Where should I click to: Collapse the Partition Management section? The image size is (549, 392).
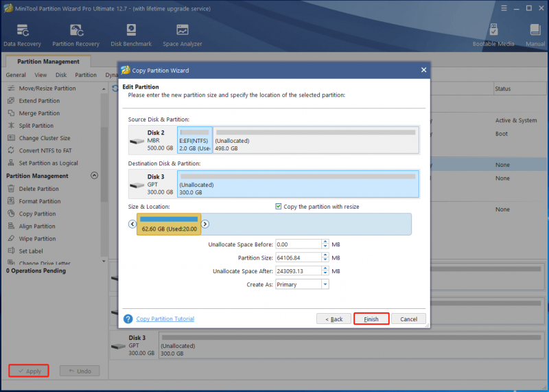pos(94,176)
